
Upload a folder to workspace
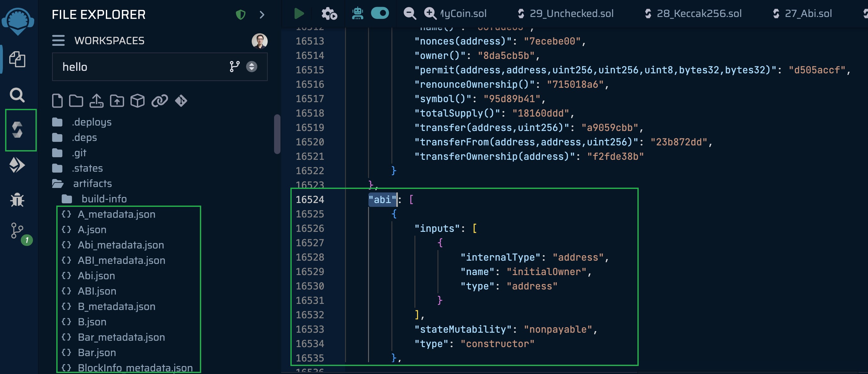click(x=117, y=101)
